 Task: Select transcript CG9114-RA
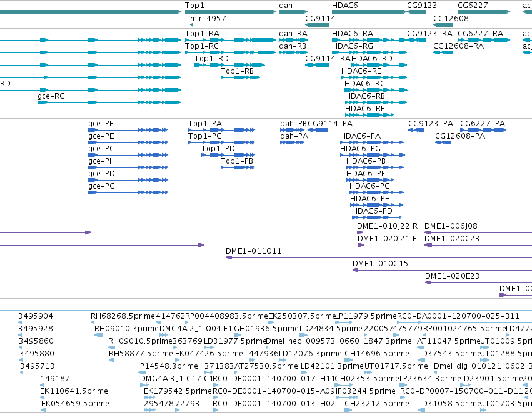[x=317, y=65]
